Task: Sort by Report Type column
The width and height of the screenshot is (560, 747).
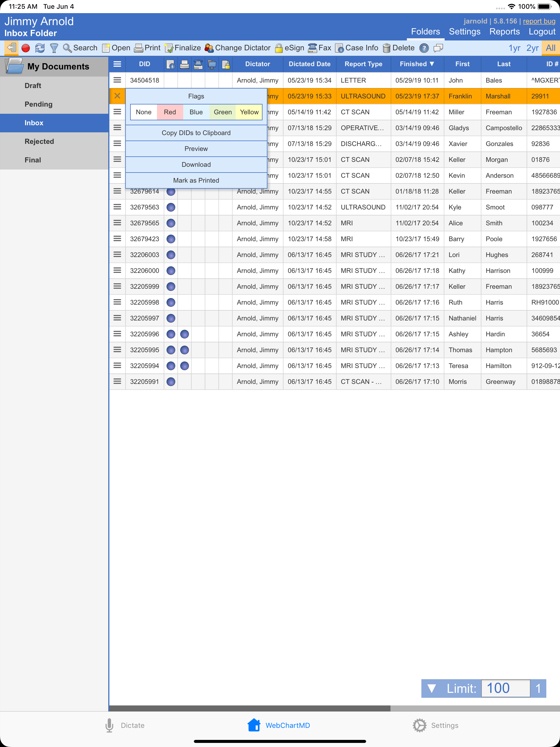Action: (363, 64)
